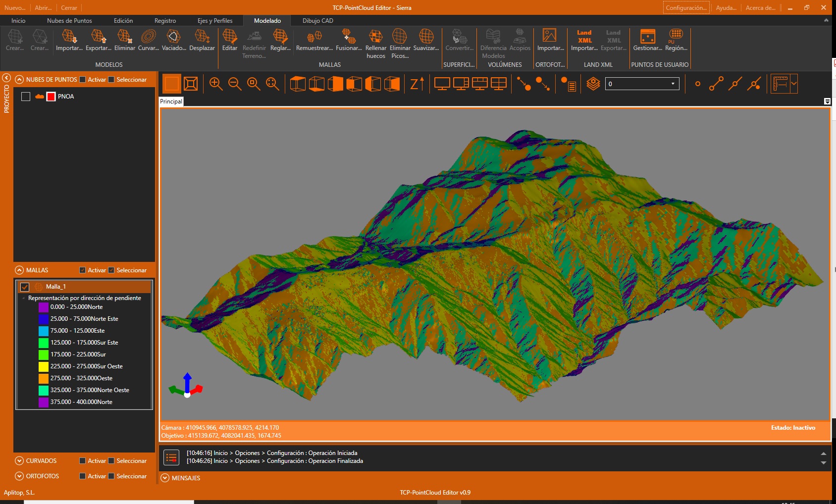Click Rellenar huecos tool
Screen dimensions: 836x504
(x=376, y=44)
